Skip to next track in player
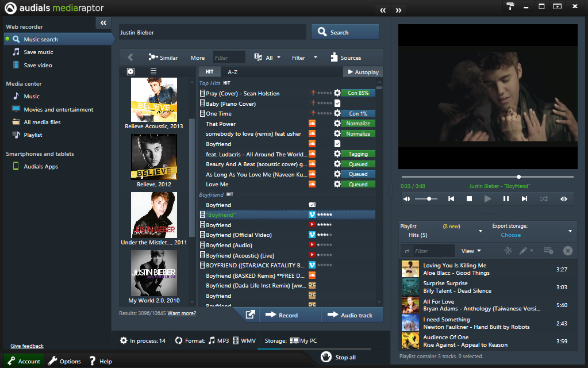588x368 pixels. 524,199
